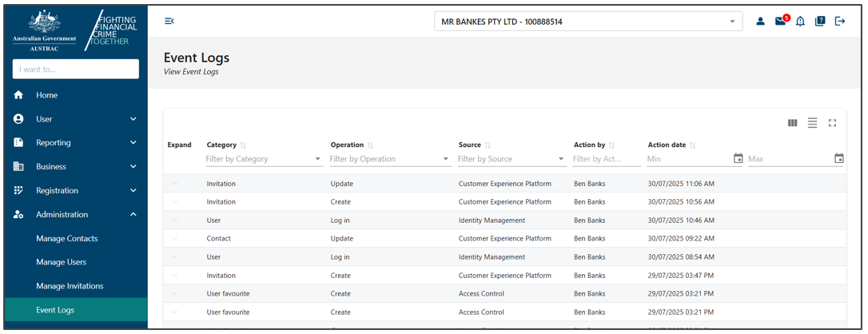
Task: Click the User person icon in sidebar
Action: (18, 119)
